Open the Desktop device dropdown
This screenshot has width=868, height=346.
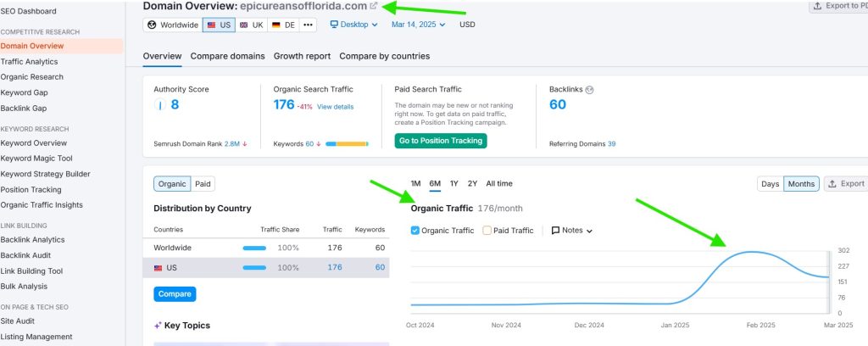353,25
